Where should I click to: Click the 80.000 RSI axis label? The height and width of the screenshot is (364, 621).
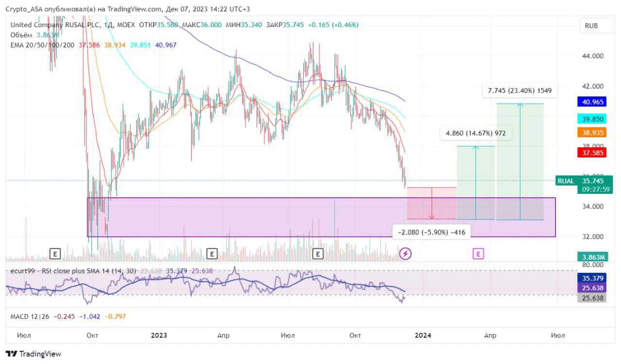[593, 265]
